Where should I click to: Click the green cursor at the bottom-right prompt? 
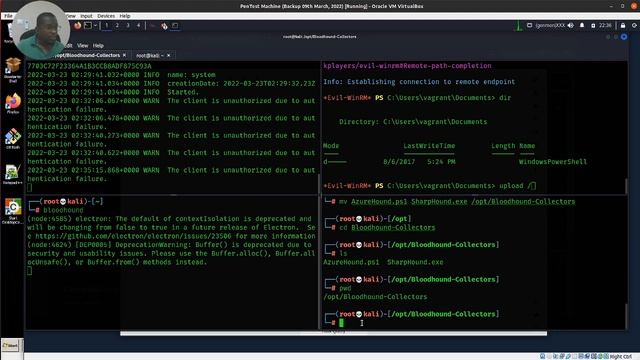click(x=341, y=323)
